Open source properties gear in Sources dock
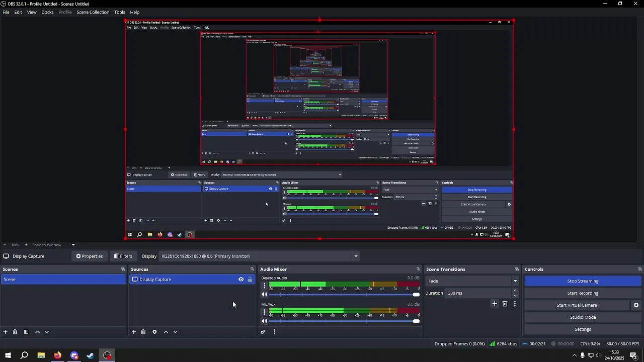644x362 pixels. [x=154, y=332]
